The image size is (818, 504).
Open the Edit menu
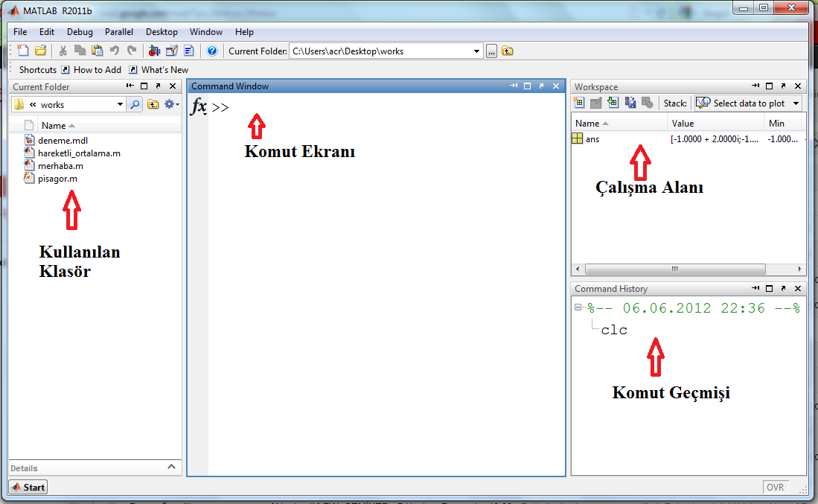46,32
